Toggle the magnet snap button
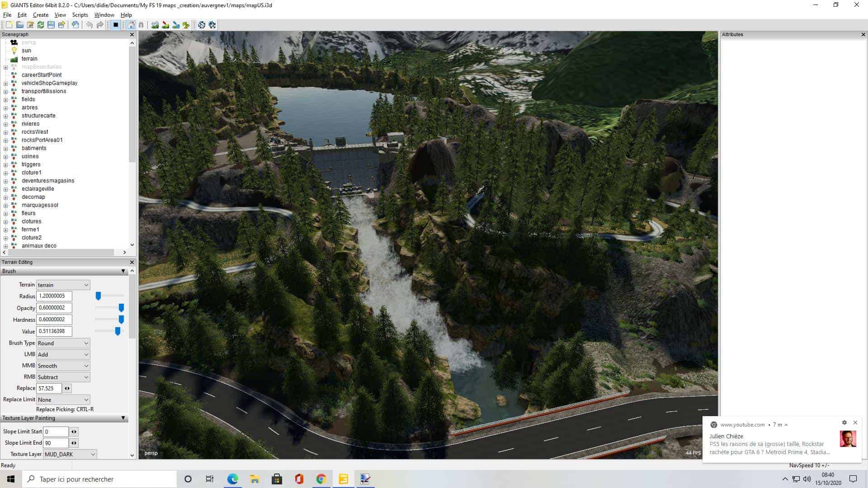This screenshot has height=488, width=868. (141, 25)
